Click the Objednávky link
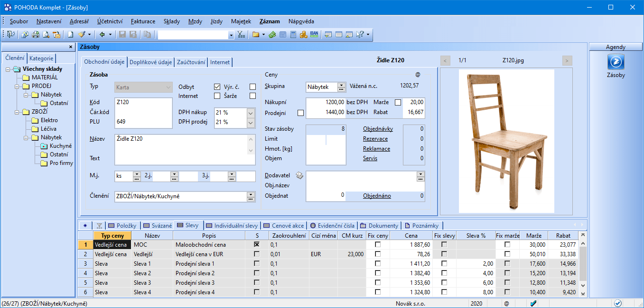Viewport: 644px width, 308px height. pyautogui.click(x=378, y=129)
